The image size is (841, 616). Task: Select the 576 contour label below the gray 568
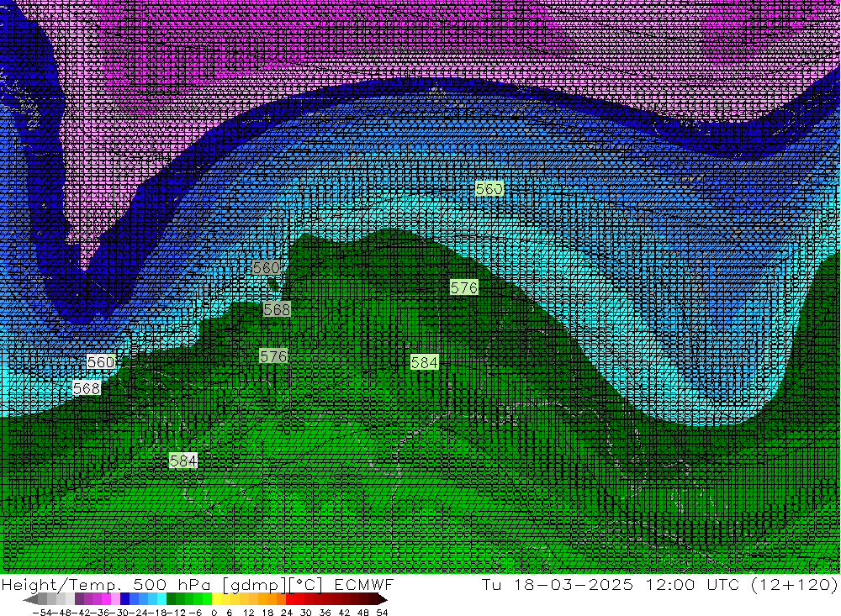[273, 356]
